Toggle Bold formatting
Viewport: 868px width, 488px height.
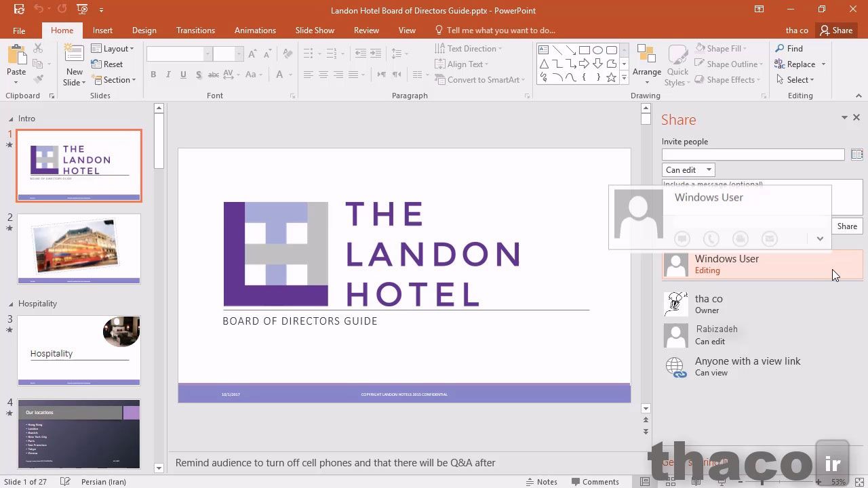[153, 75]
